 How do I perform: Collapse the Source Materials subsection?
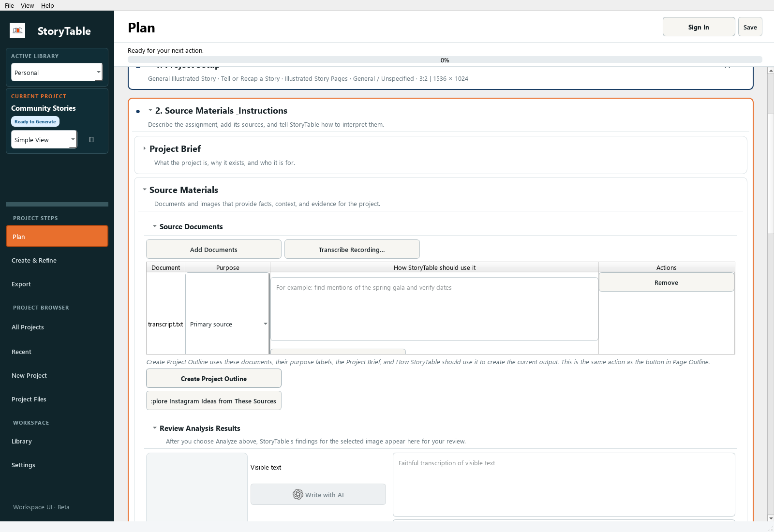[144, 190]
